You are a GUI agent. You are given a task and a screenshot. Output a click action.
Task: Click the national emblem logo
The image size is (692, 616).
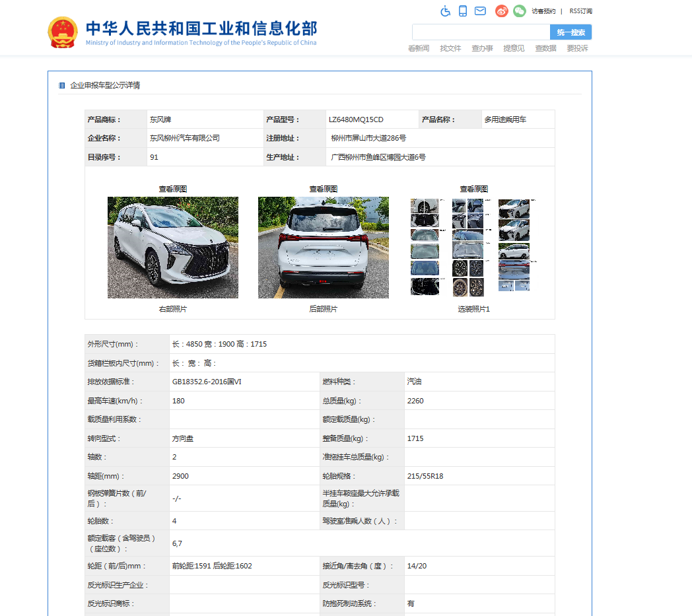coord(63,32)
